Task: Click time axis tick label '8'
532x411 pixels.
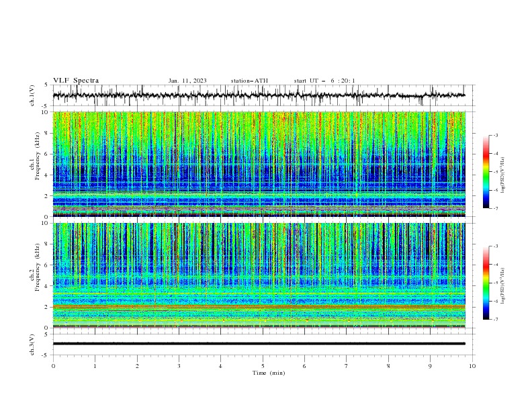Action: point(388,366)
